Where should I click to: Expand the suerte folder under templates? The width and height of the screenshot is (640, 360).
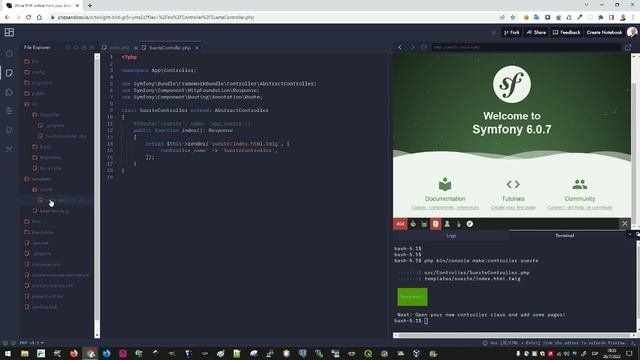[46, 190]
